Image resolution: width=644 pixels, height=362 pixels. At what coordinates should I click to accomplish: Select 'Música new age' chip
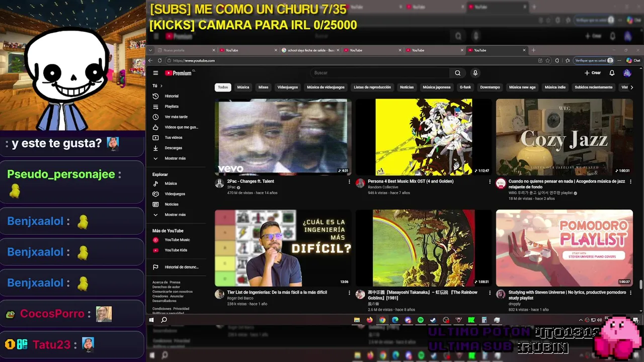[x=522, y=87]
